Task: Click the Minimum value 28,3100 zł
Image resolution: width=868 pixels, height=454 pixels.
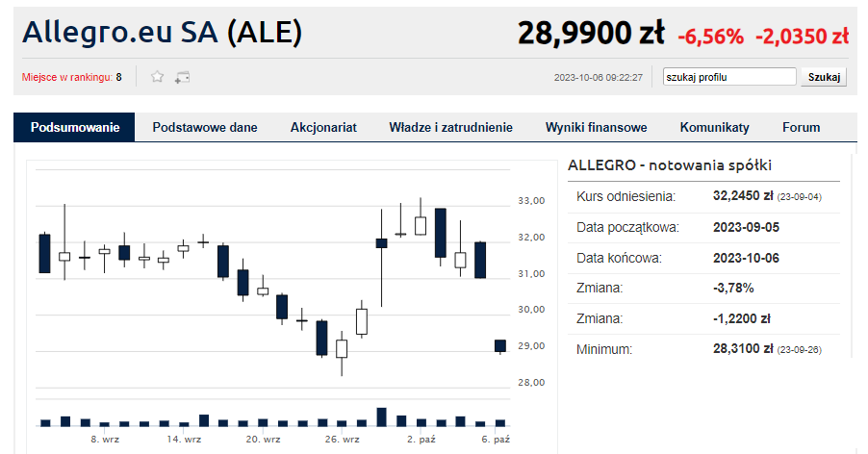Action: pyautogui.click(x=743, y=349)
